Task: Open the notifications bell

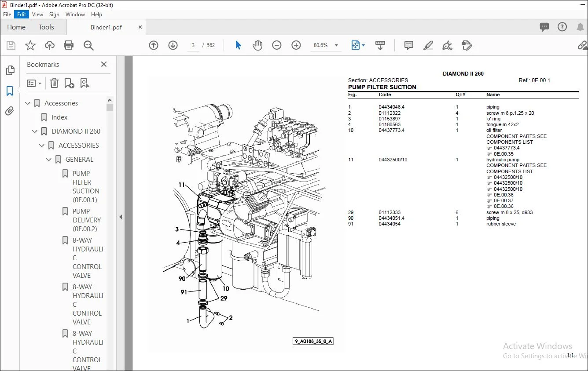Action: [580, 27]
